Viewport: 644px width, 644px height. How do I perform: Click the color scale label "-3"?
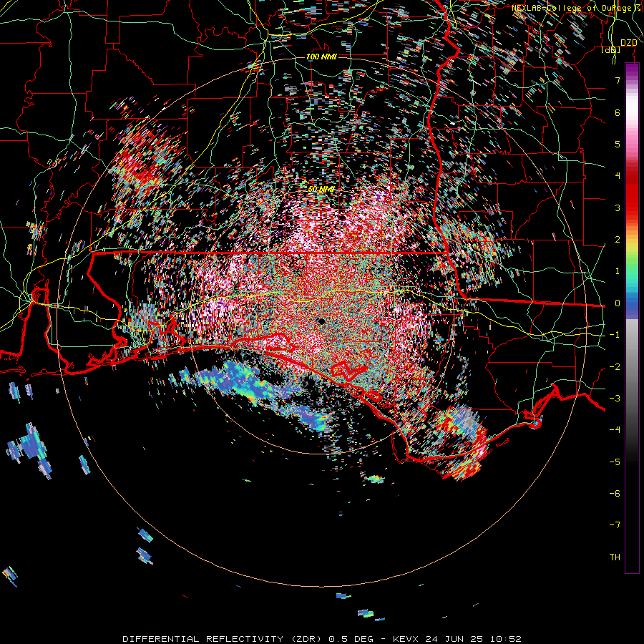pos(615,399)
